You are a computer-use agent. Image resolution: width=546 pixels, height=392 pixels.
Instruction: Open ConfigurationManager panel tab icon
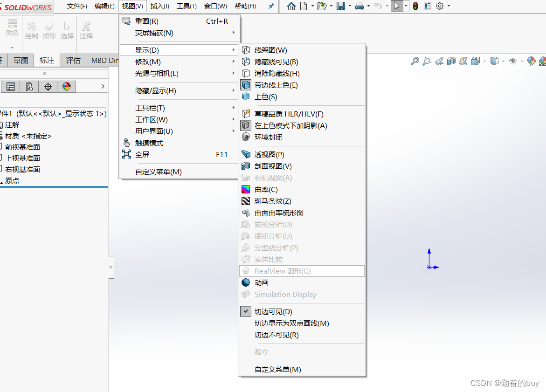tap(29, 87)
